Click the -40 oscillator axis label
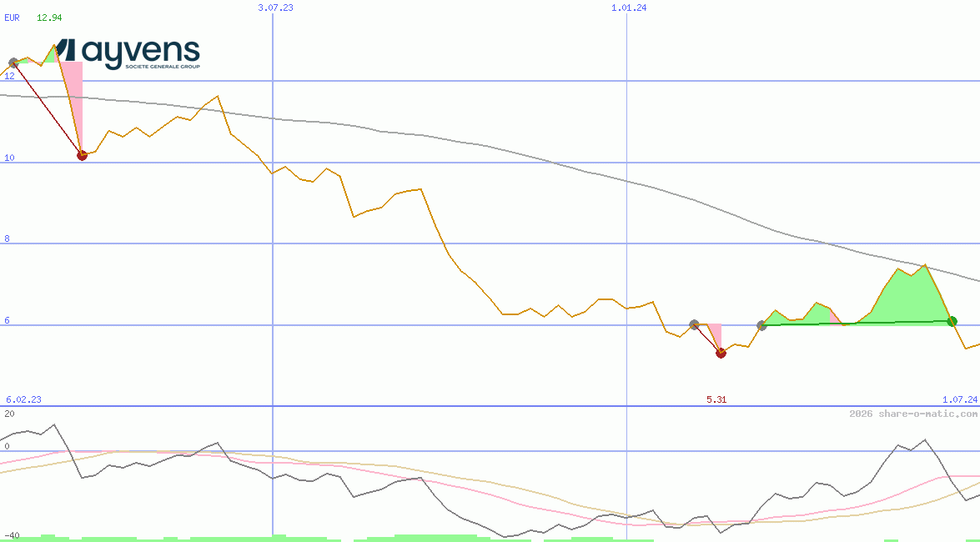980x542 pixels. click(12, 535)
